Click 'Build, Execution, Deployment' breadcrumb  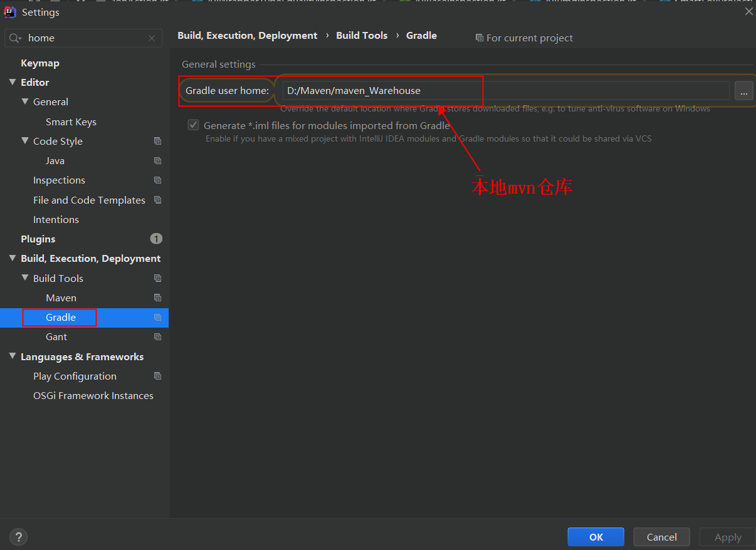point(248,36)
